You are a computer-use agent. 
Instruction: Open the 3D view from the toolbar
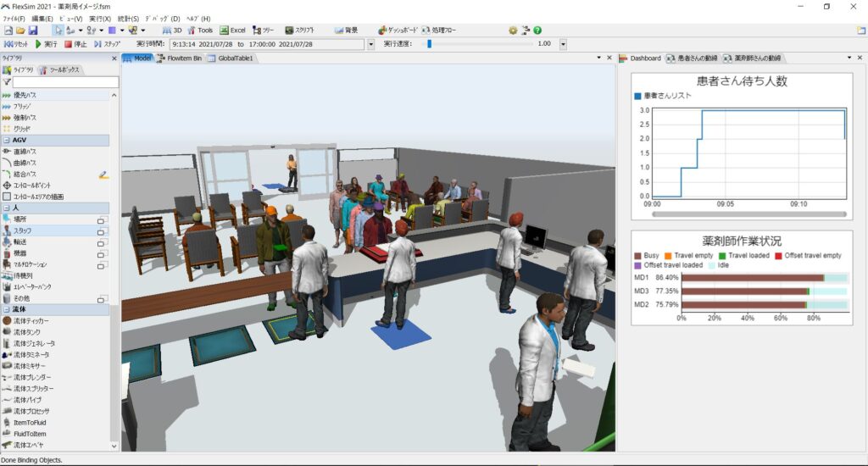[x=172, y=31]
